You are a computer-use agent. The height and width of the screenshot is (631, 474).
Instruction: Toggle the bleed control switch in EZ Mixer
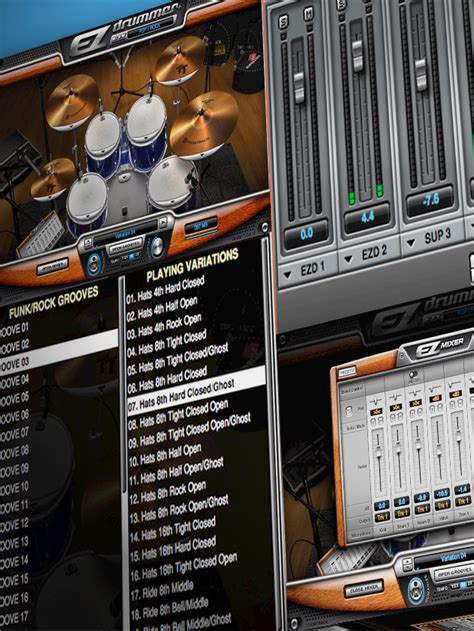(x=413, y=375)
